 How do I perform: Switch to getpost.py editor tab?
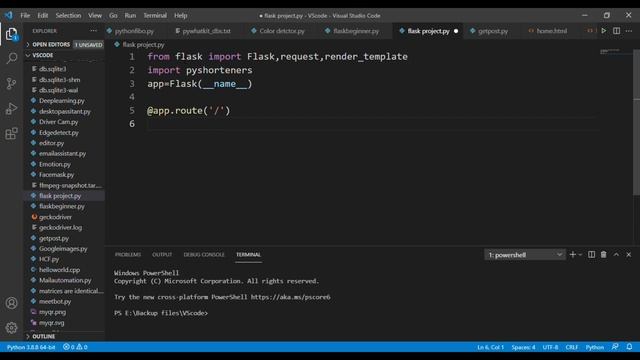tap(493, 31)
